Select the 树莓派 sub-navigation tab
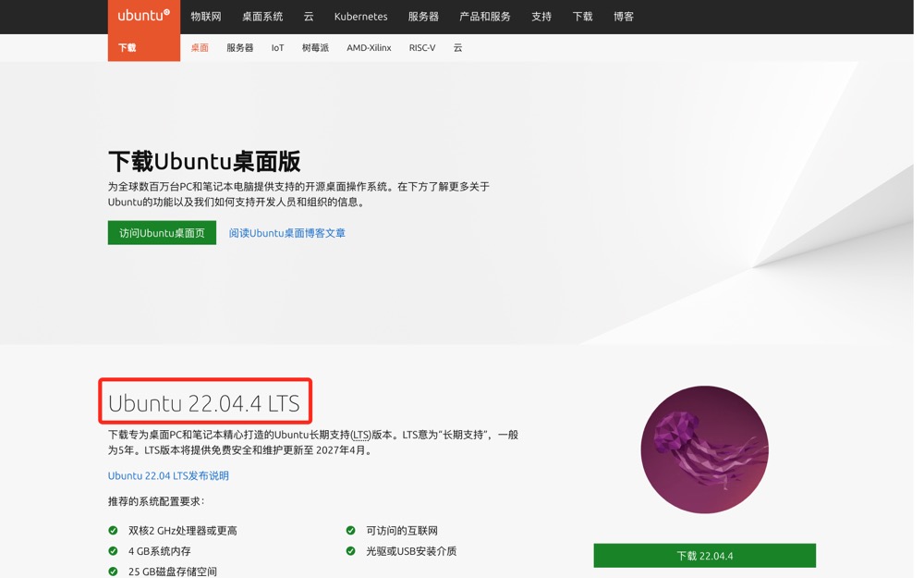This screenshot has width=924, height=578. [315, 48]
